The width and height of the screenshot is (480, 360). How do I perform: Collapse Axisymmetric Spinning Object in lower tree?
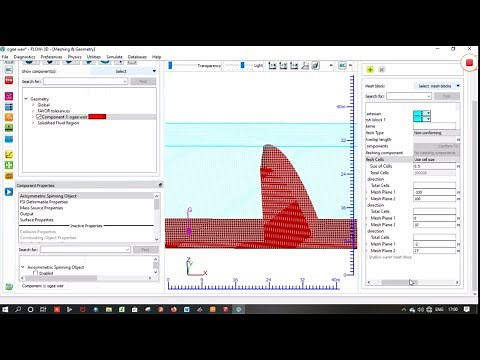pyautogui.click(x=23, y=267)
